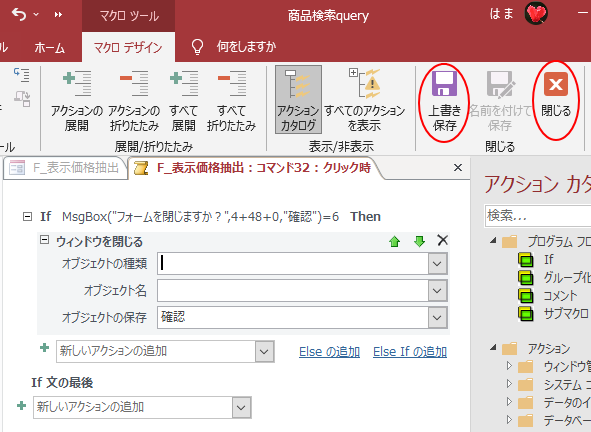Collapse the ウィンドウを閉じる action
The width and height of the screenshot is (591, 432).
pos(44,240)
